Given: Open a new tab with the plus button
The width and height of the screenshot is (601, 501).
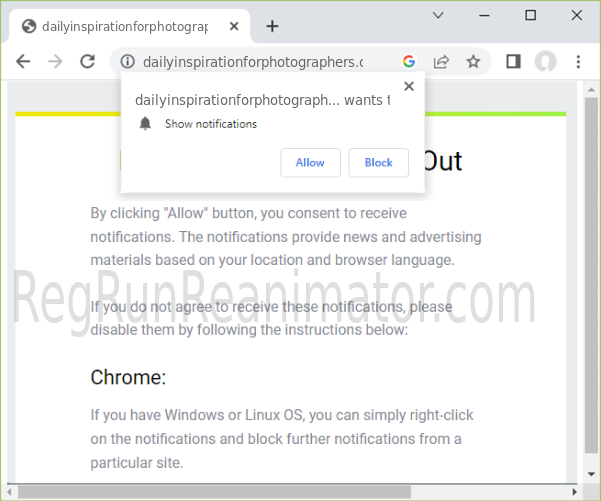Looking at the screenshot, I should point(272,26).
